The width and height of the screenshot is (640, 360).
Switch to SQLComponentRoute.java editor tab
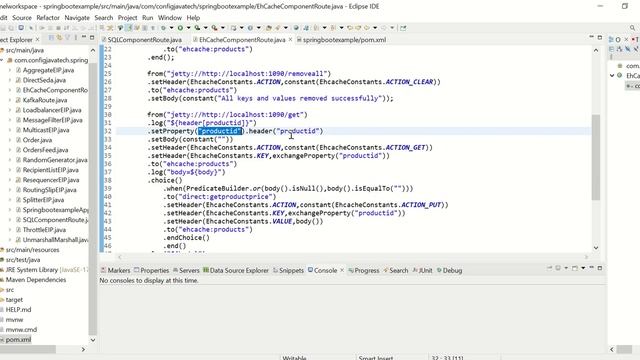144,40
